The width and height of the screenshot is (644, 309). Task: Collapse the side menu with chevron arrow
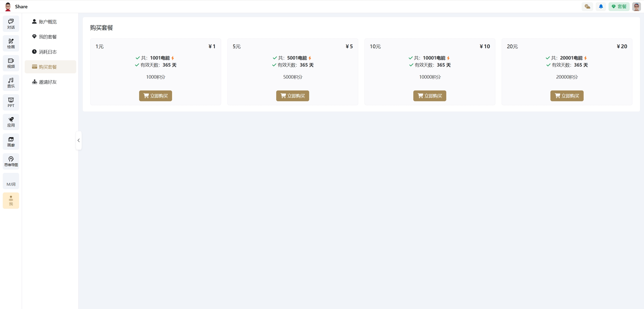click(79, 140)
